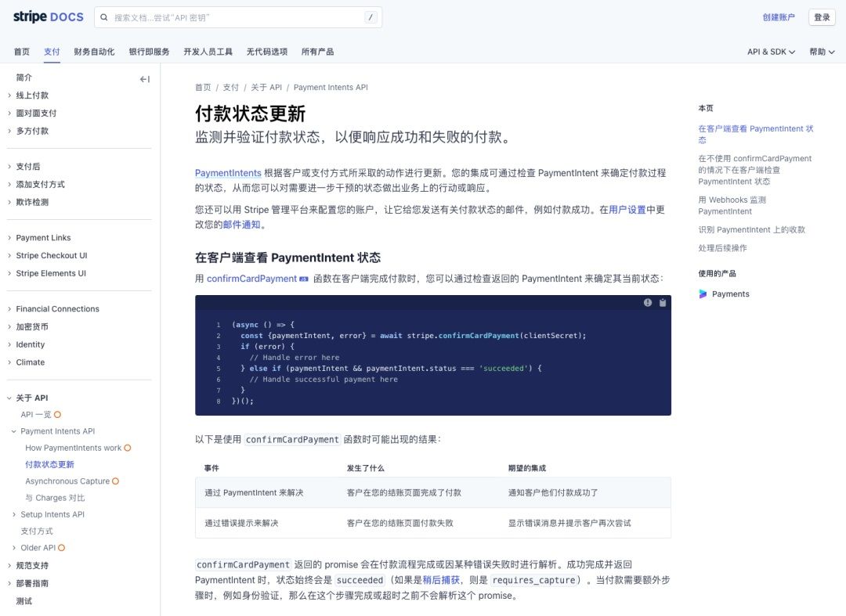The height and width of the screenshot is (616, 846).
Task: Open 支付方式 under 关于 API
Action: 37,531
